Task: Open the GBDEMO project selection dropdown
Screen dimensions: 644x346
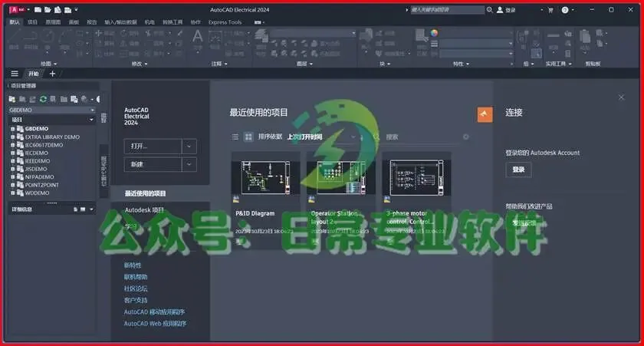Action: point(92,110)
